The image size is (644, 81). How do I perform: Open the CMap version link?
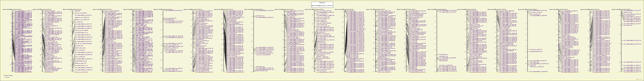pos(639,79)
